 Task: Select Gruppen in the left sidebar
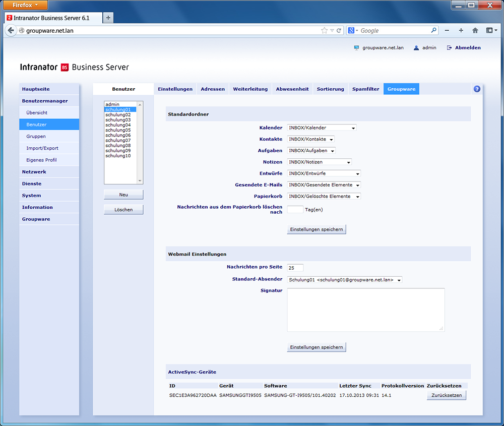(36, 137)
